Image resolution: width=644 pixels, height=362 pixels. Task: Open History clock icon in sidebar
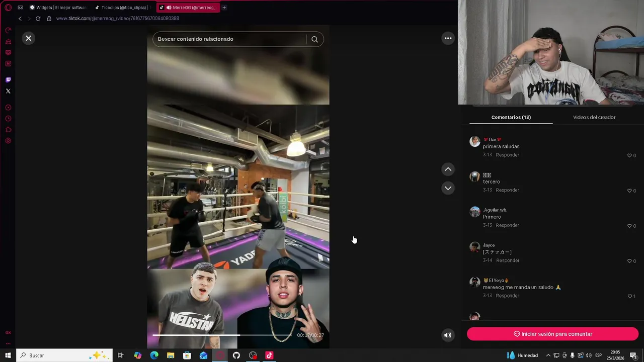(8, 119)
